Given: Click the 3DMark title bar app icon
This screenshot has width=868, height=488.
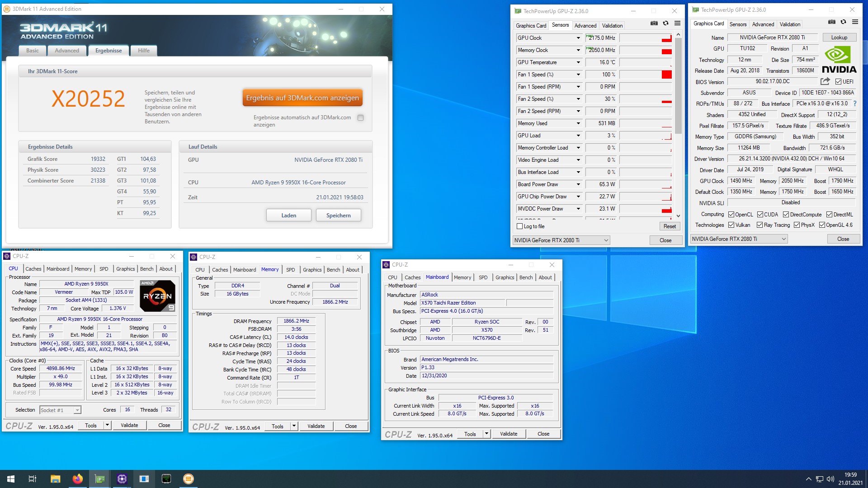Looking at the screenshot, I should click(x=7, y=9).
